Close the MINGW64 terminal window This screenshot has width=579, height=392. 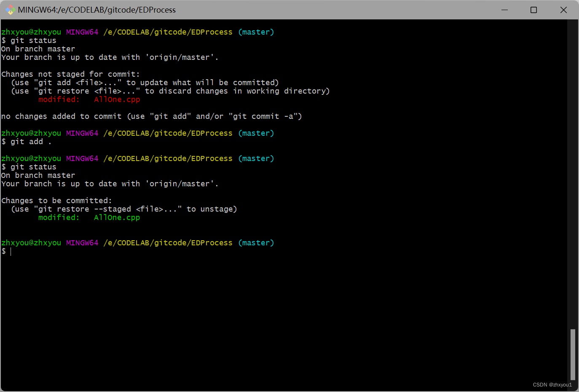[563, 10]
